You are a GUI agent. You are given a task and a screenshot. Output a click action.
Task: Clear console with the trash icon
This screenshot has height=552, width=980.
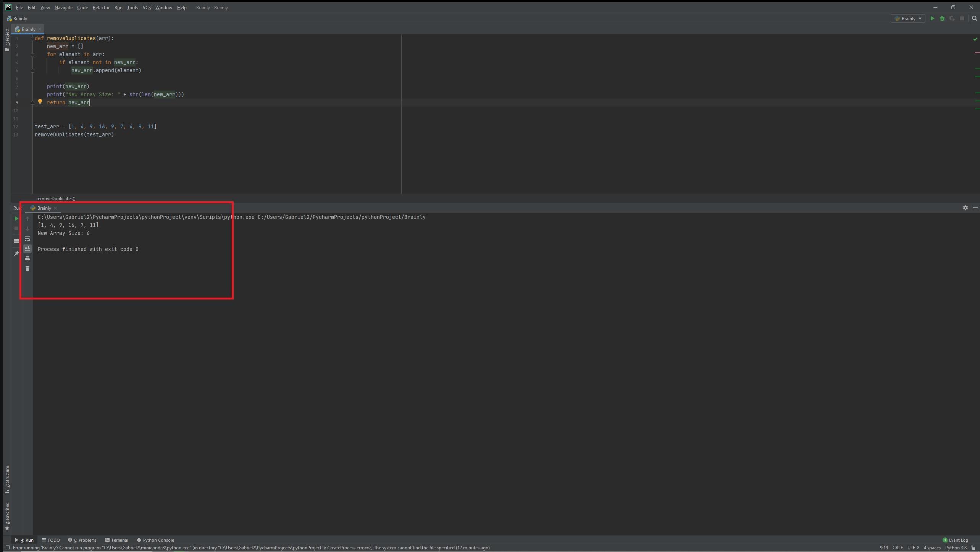pyautogui.click(x=27, y=269)
